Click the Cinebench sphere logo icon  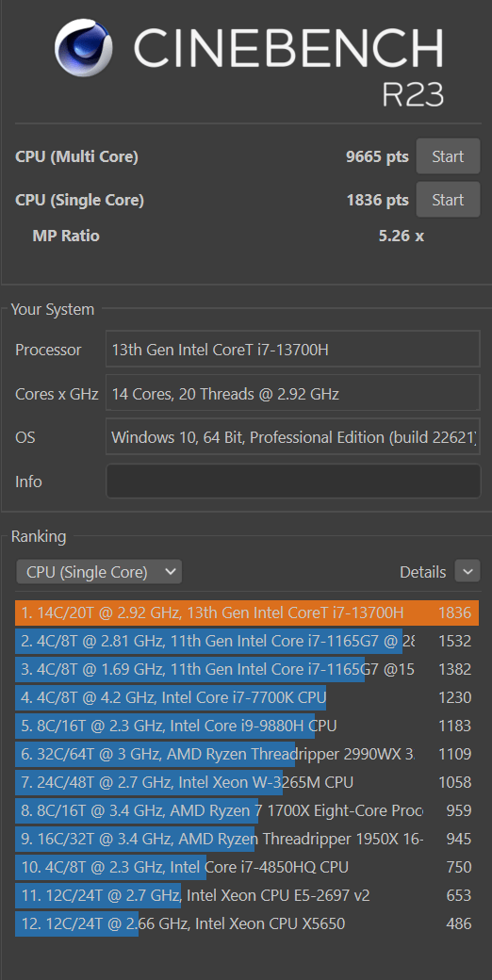[x=83, y=47]
